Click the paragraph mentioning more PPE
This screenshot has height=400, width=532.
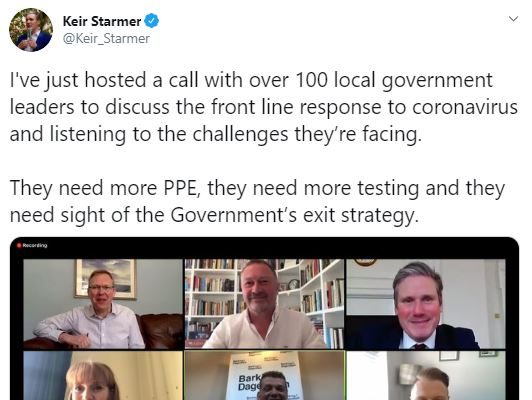click(x=257, y=202)
